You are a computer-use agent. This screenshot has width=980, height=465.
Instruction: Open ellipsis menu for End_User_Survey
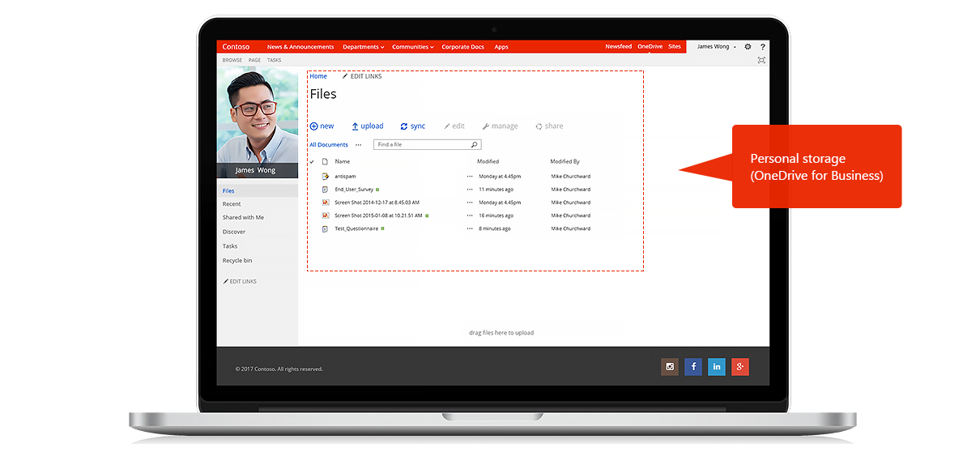pyautogui.click(x=470, y=189)
